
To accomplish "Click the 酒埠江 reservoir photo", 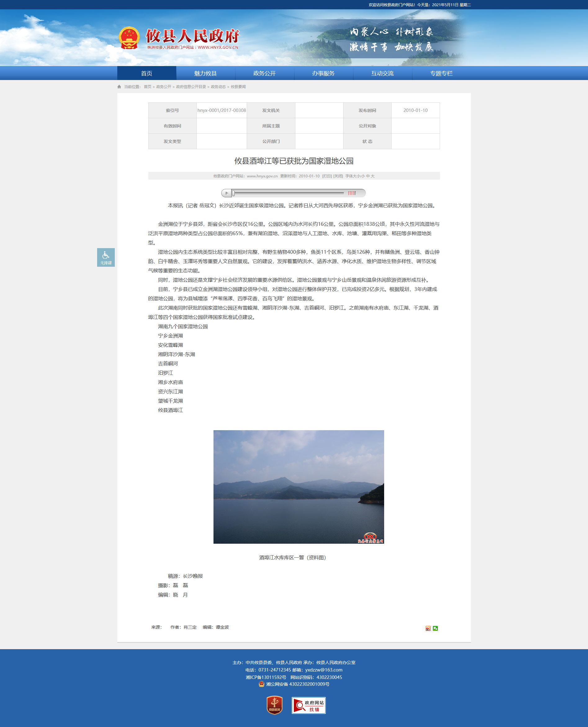I will click(x=298, y=487).
